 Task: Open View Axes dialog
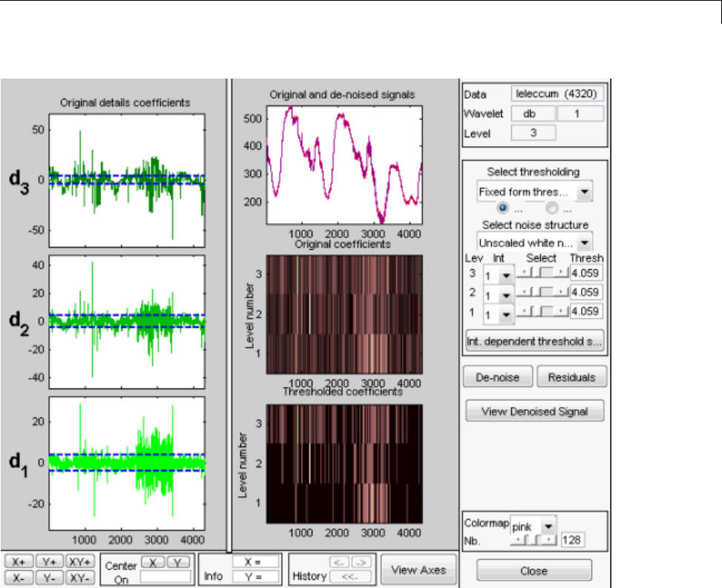(x=419, y=569)
